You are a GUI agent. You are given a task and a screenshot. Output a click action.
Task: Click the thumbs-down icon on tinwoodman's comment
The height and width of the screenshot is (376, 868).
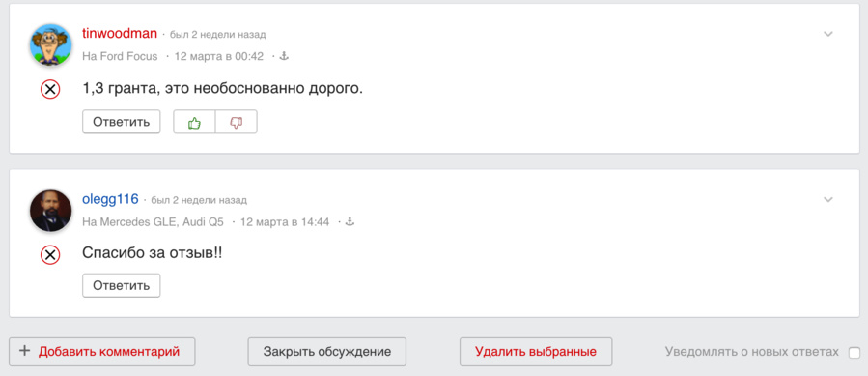pyautogui.click(x=237, y=122)
